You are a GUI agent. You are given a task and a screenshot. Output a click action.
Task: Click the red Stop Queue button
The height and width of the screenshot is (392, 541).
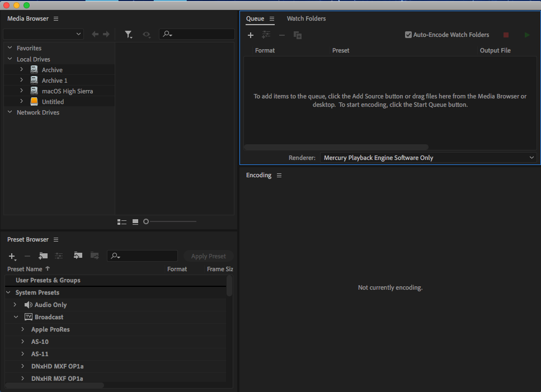click(506, 35)
